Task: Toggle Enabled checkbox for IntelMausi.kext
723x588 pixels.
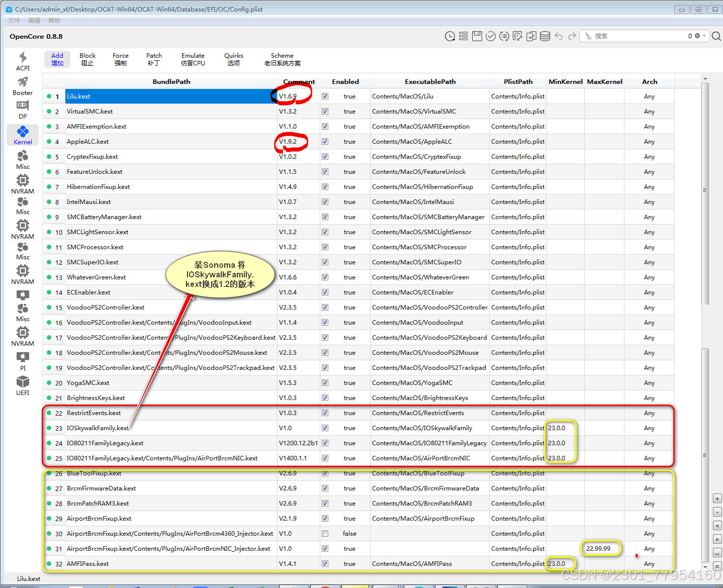Action: tap(325, 202)
